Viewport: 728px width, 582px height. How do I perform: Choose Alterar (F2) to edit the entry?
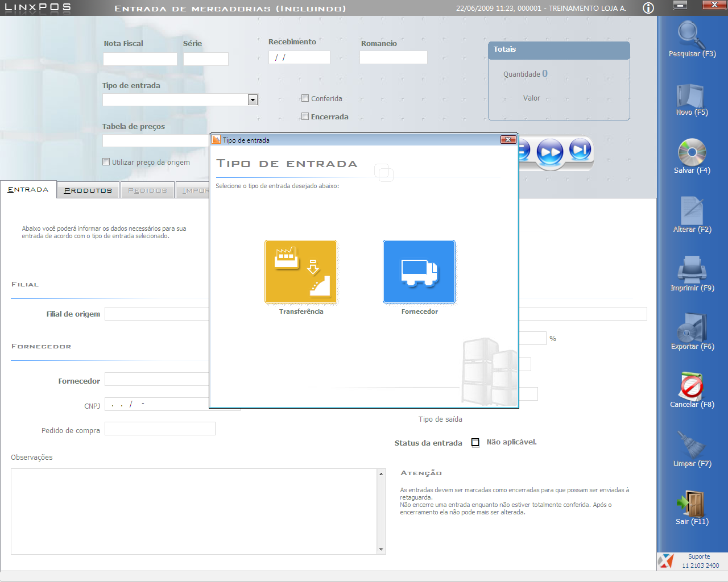point(692,214)
